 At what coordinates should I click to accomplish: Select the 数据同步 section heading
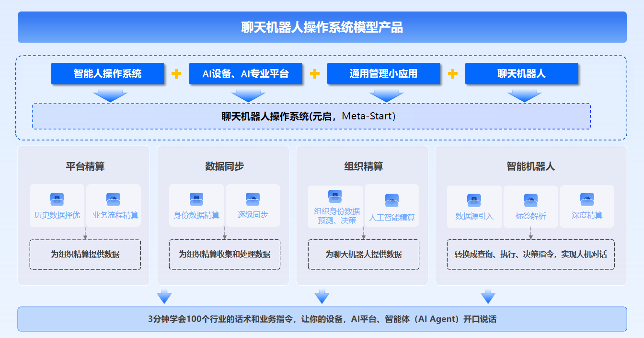[224, 166]
